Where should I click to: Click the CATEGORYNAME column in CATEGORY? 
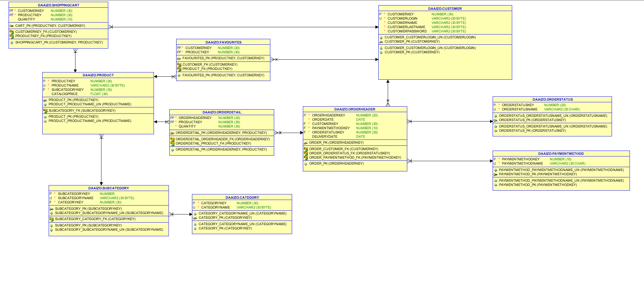click(215, 207)
